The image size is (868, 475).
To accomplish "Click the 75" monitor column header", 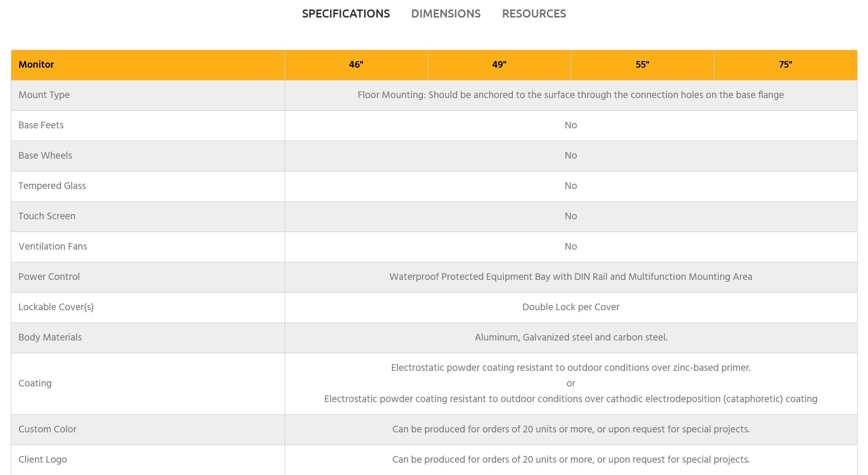I will click(x=785, y=65).
